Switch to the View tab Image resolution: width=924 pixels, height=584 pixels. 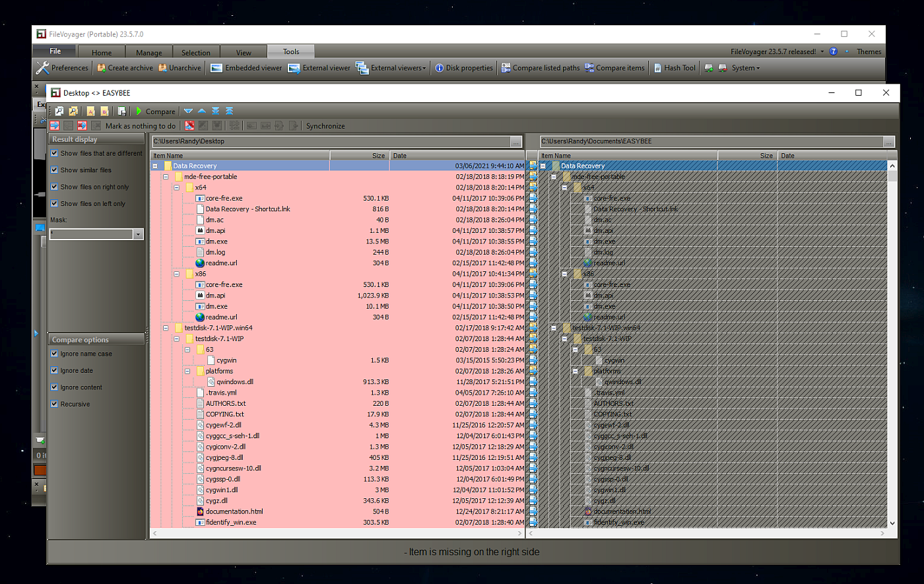coord(244,52)
